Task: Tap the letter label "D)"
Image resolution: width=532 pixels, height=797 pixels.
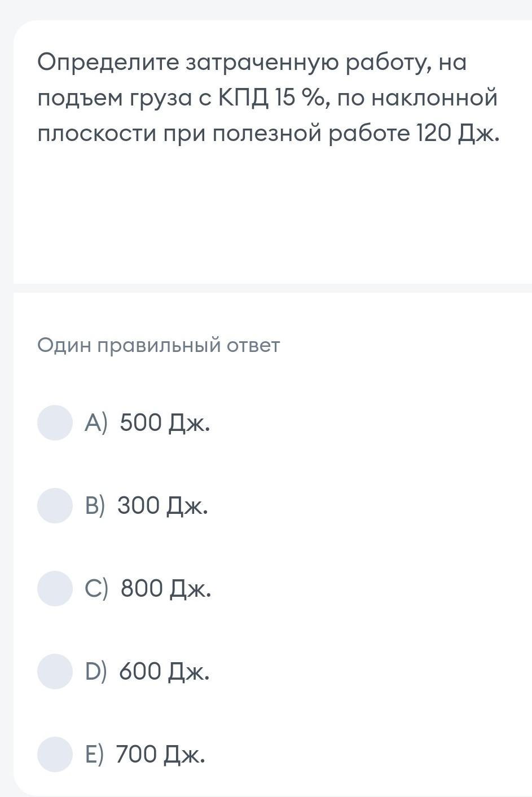Action: click(x=95, y=671)
